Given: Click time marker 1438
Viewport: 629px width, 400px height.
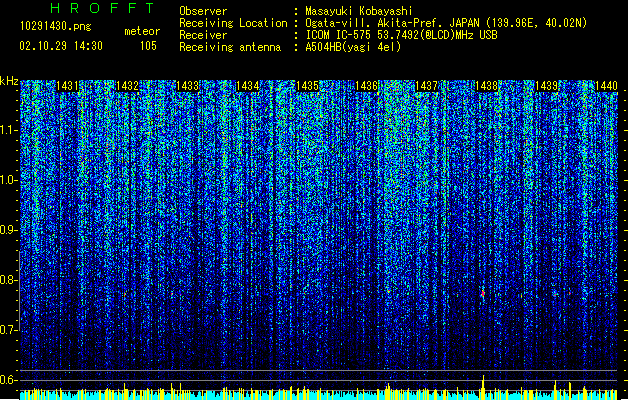Looking at the screenshot, I should [x=487, y=86].
